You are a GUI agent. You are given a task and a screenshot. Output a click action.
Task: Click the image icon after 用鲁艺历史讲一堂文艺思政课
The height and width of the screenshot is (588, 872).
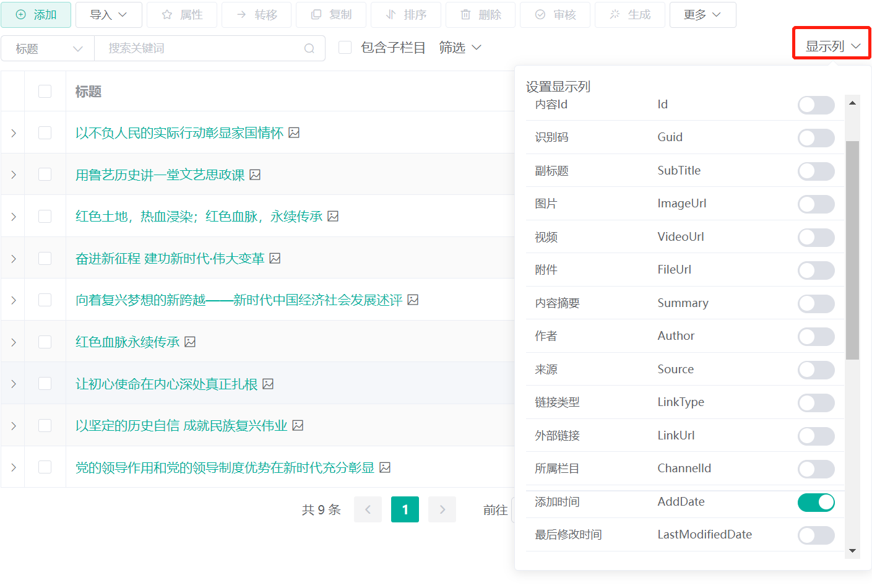[255, 175]
